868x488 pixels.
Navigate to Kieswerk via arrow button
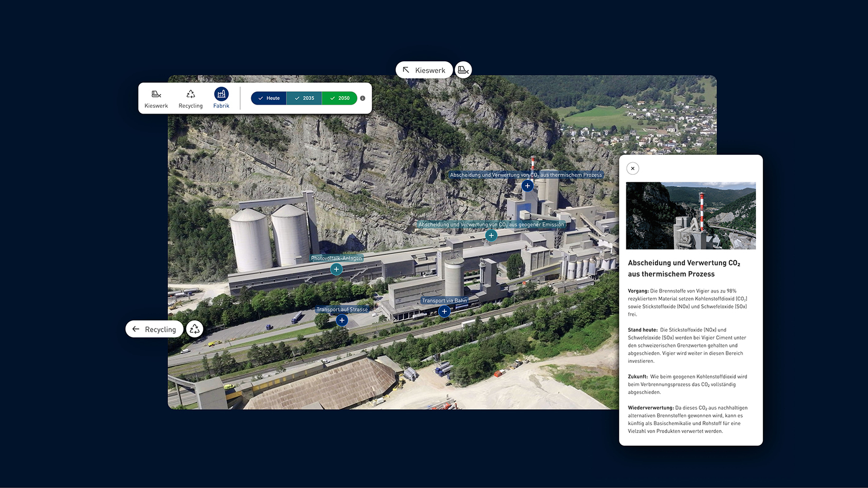pos(424,70)
